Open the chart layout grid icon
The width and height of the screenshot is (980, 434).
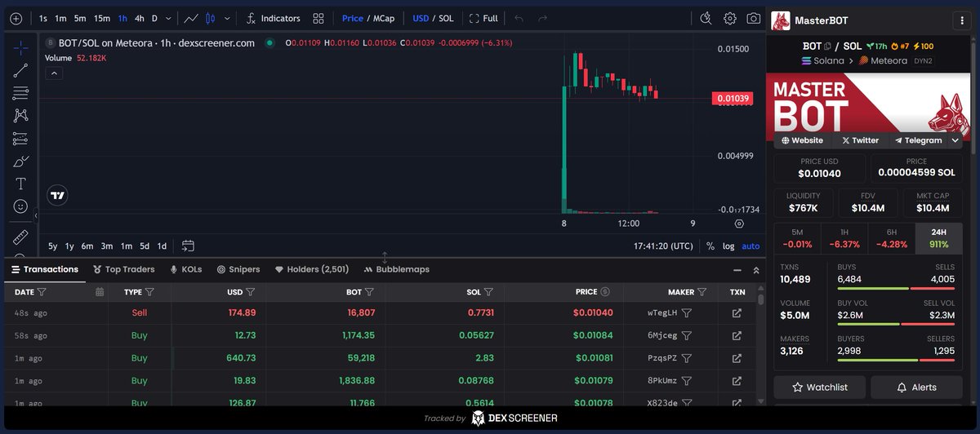coord(318,18)
